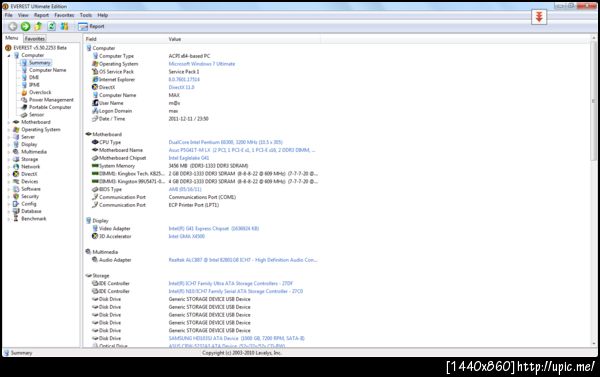Expand the Storage tree node
This screenshot has width=600, height=377.
[9, 160]
